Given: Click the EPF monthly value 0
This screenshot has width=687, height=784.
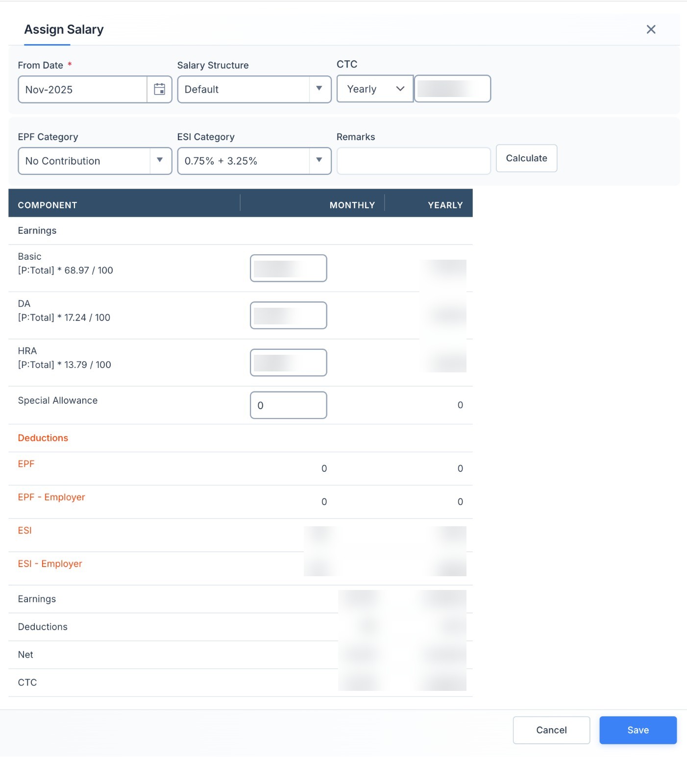Looking at the screenshot, I should pos(324,468).
